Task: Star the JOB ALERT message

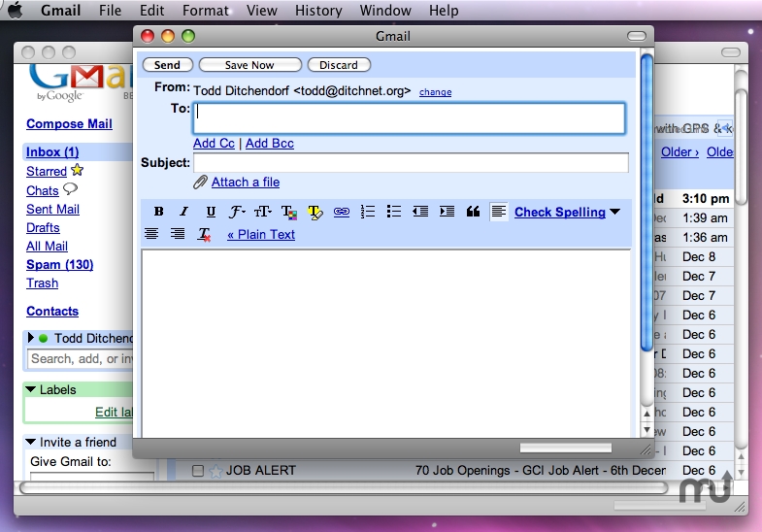Action: 215,470
